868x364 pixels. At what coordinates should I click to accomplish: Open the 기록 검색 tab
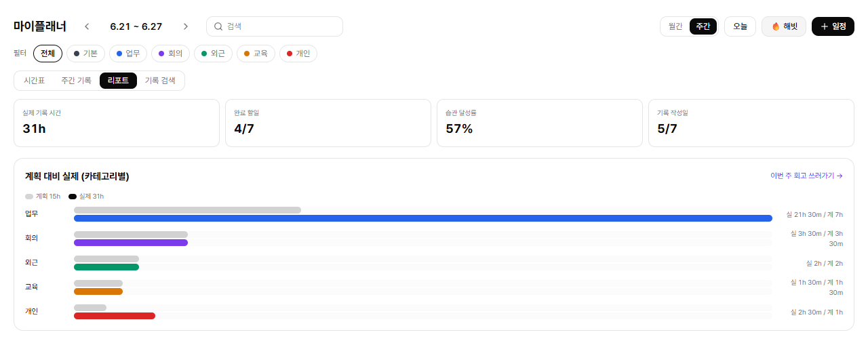160,81
